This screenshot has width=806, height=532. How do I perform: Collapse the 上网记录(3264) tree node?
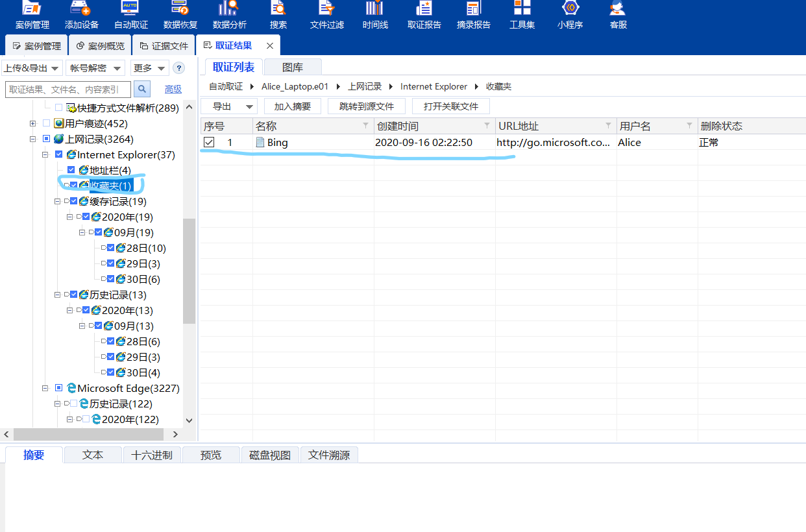point(32,139)
